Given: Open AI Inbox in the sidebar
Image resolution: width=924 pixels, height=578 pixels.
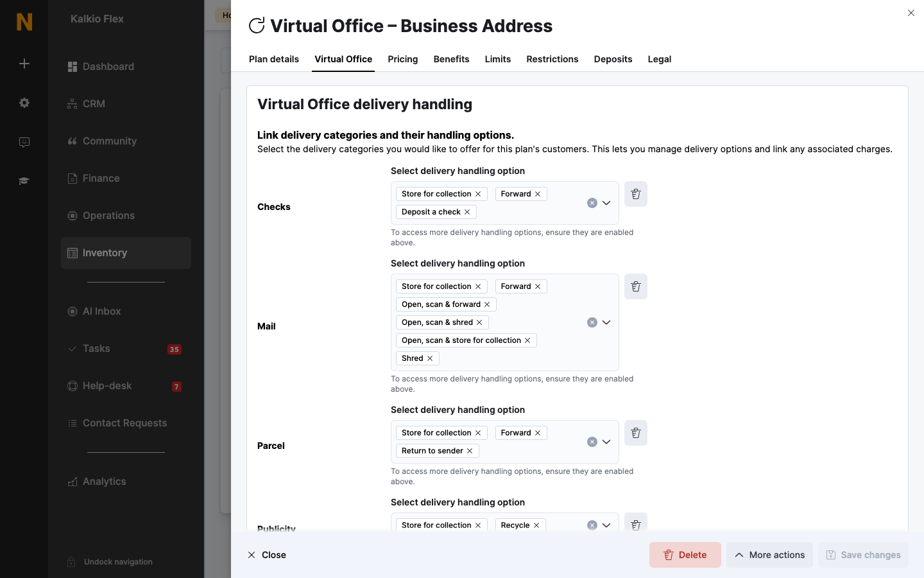Looking at the screenshot, I should [126, 311].
